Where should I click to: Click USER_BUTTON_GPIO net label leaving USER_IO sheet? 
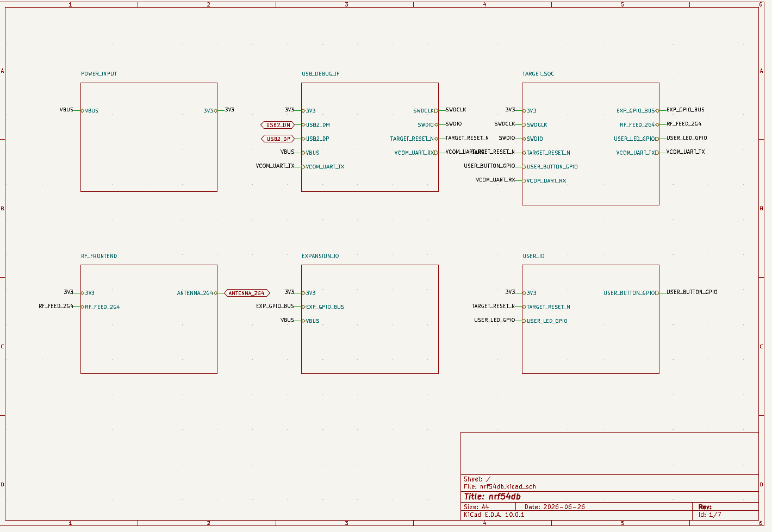coord(692,292)
